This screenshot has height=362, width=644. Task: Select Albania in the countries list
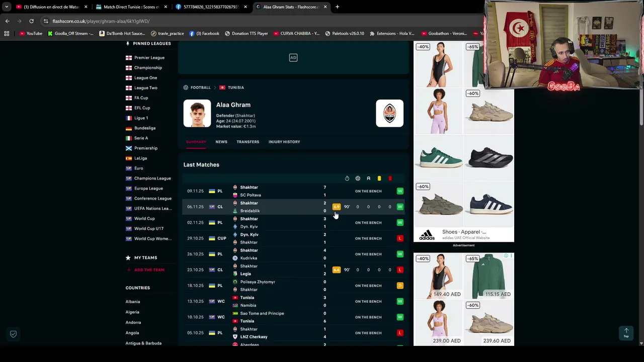(x=133, y=302)
